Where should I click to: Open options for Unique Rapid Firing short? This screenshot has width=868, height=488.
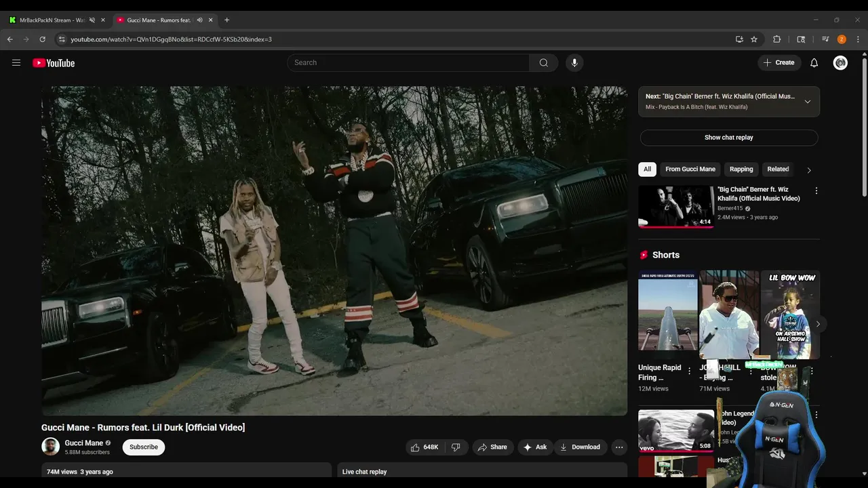(x=690, y=371)
